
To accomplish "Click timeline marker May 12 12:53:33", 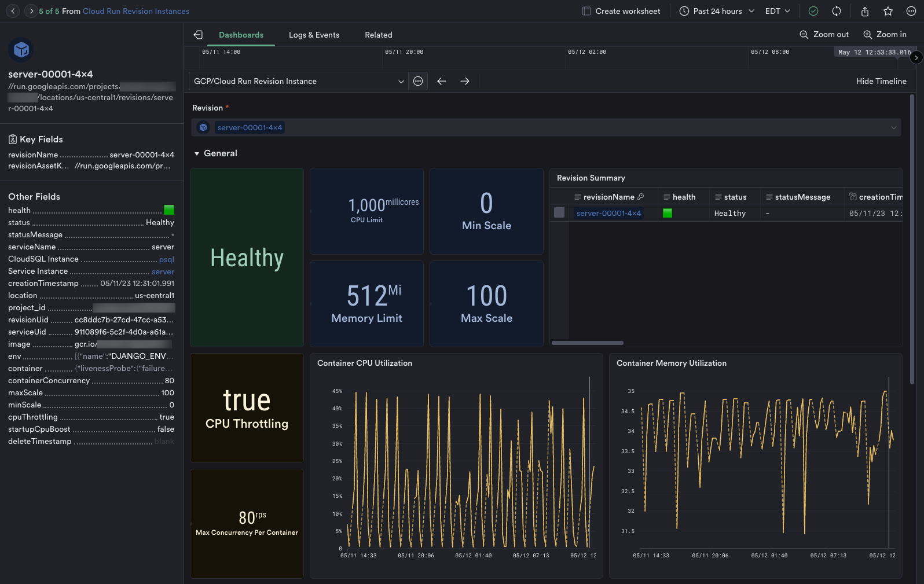I will point(874,52).
